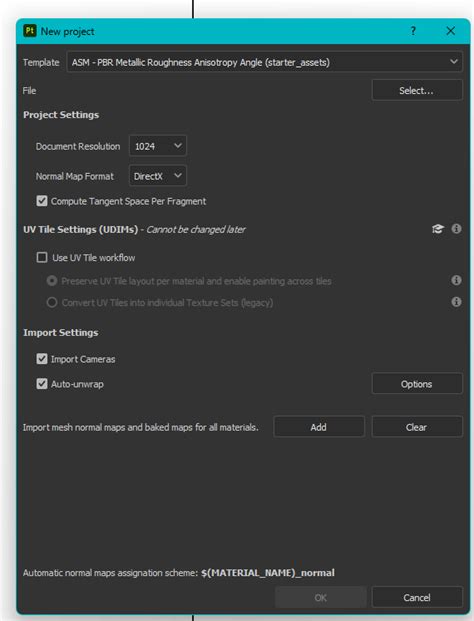Screen dimensions: 474x621
Task: Enable Use UV Tile workflow checkbox
Action: coord(42,257)
